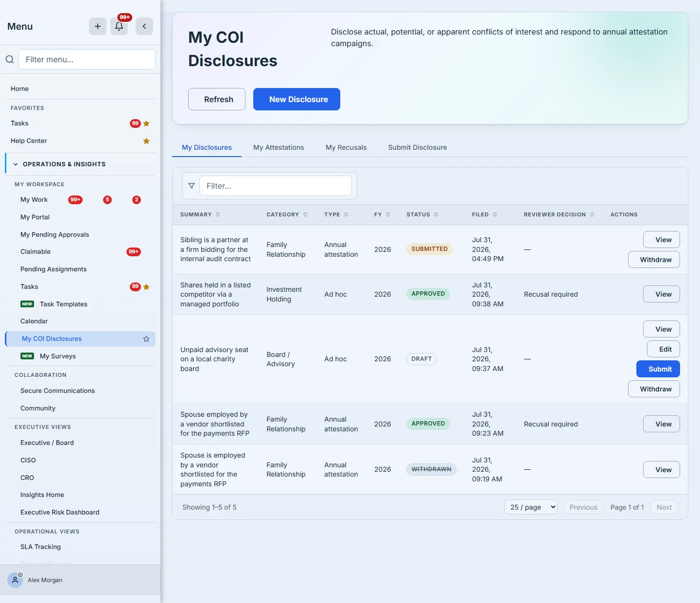Viewport: 700px width, 603px height.
Task: Toggle favorite star on Help Center
Action: click(x=146, y=141)
